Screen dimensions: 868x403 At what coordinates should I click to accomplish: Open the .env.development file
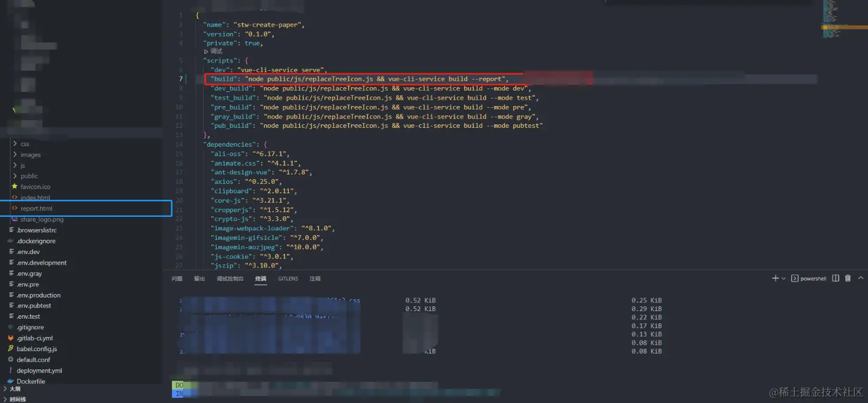click(x=41, y=263)
